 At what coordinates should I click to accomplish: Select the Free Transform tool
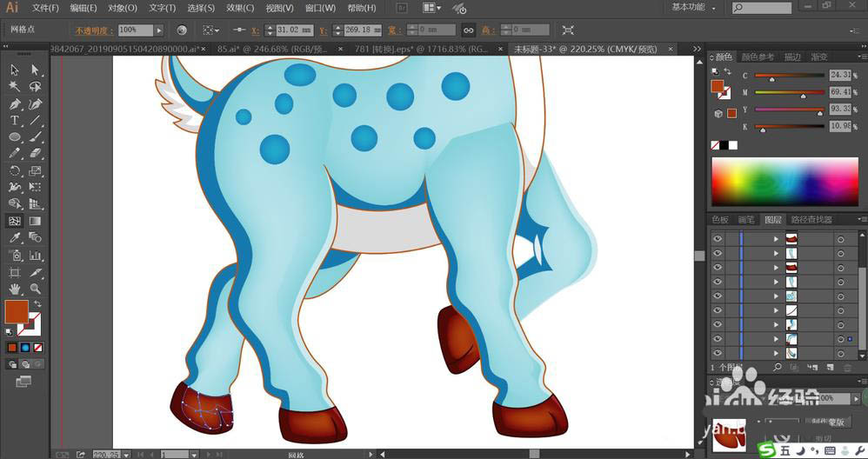(35, 188)
